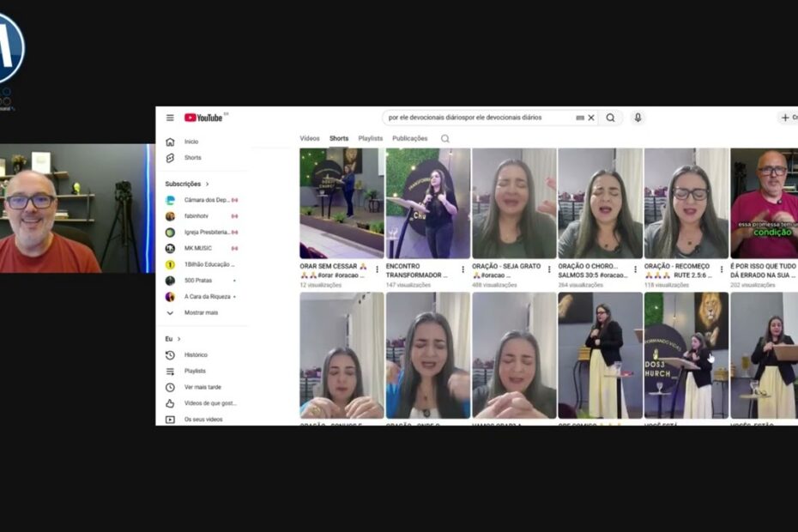Click the search magnifier button
The height and width of the screenshot is (532, 798).
click(610, 118)
